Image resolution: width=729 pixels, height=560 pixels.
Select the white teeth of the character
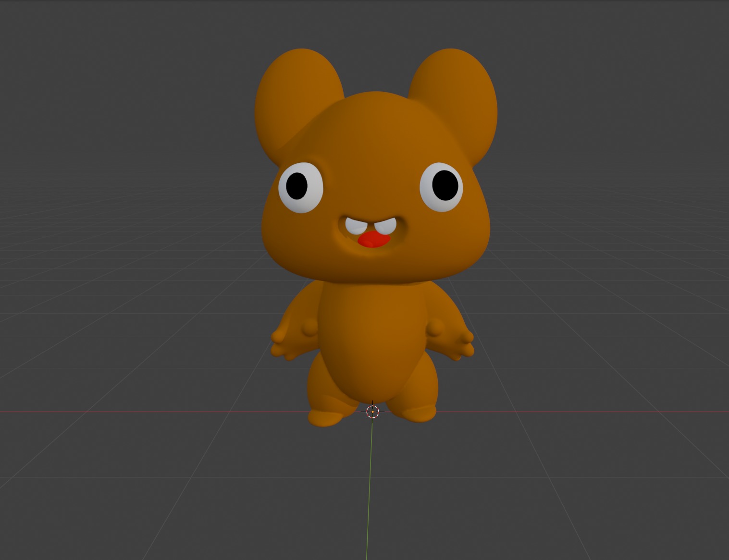coord(371,226)
